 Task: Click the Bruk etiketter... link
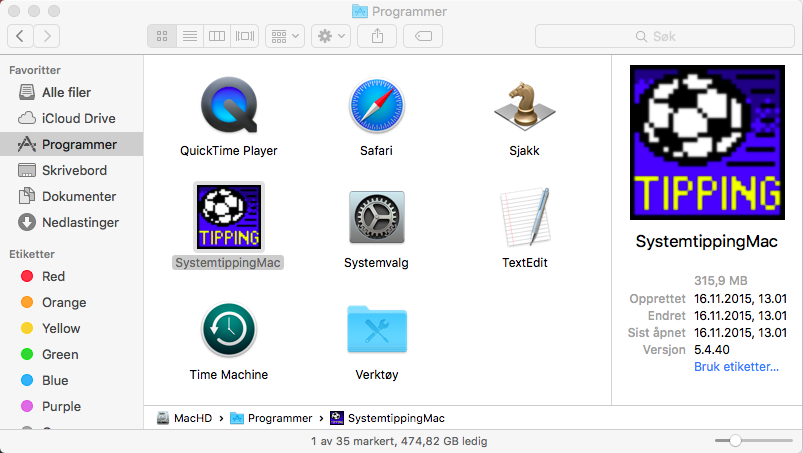[736, 366]
